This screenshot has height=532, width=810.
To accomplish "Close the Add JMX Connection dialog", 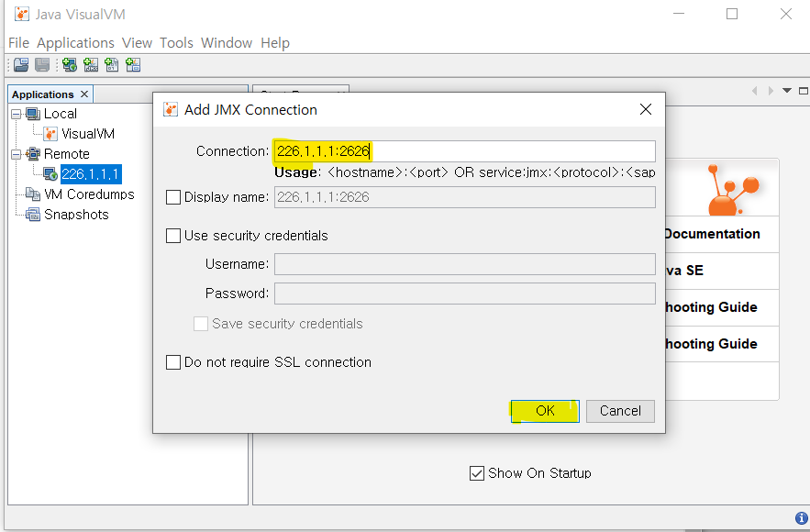I will tap(646, 109).
